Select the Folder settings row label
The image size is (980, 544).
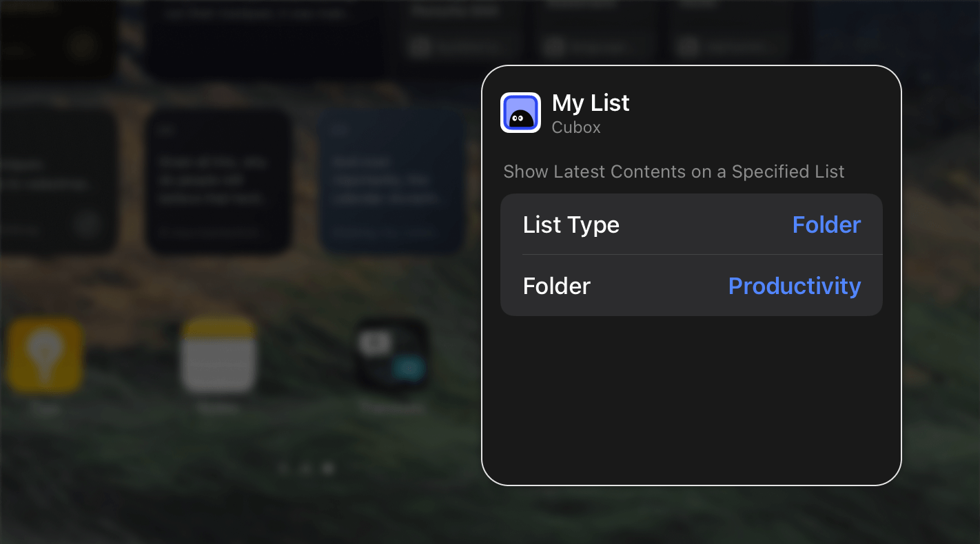point(557,286)
